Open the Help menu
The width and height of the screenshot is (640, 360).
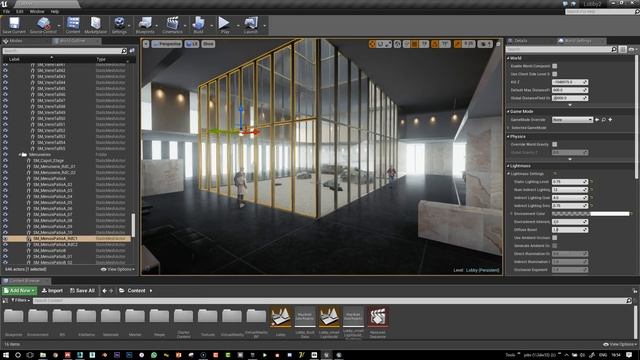pos(55,11)
